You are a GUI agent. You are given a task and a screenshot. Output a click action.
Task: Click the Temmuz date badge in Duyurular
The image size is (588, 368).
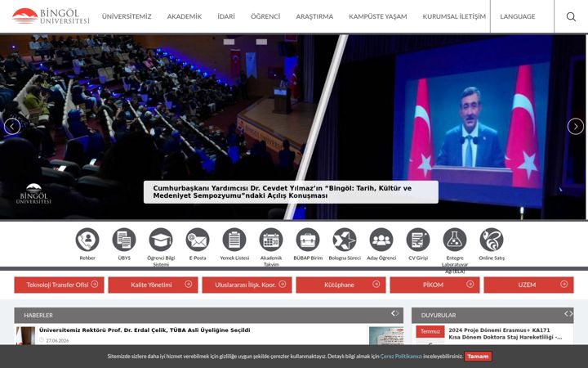pos(430,331)
